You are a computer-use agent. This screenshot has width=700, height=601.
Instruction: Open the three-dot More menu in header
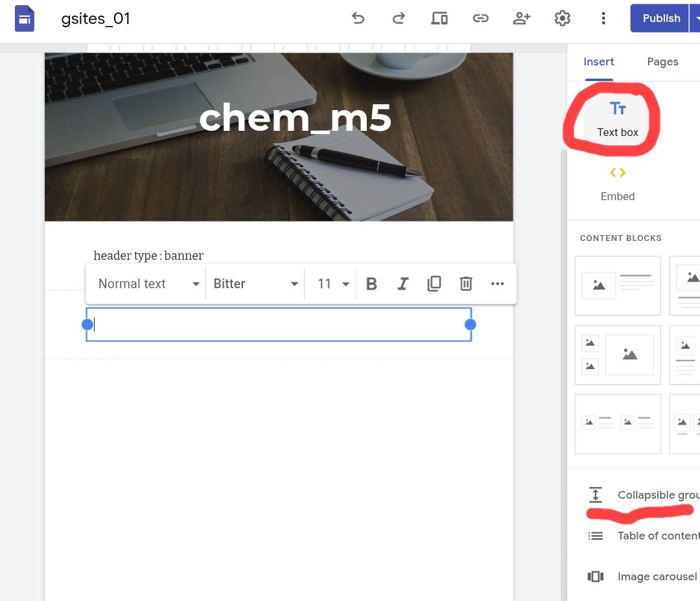tap(603, 18)
